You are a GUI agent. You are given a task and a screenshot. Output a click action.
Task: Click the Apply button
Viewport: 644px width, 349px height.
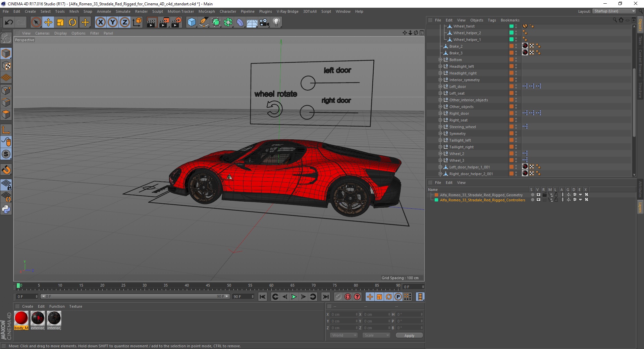[409, 335]
